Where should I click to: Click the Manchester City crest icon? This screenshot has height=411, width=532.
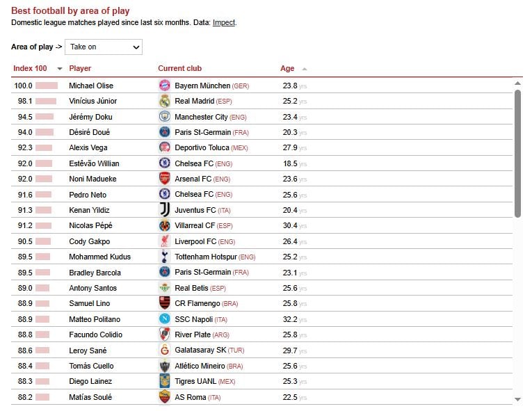165,117
